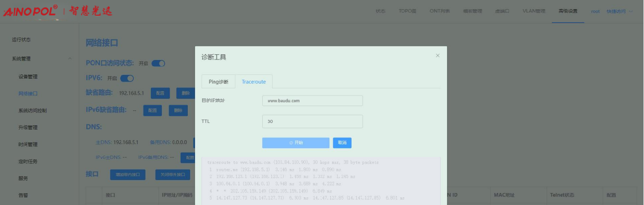644x205 pixels.
Task: Open 设备管理 in the sidebar
Action: tap(28, 76)
